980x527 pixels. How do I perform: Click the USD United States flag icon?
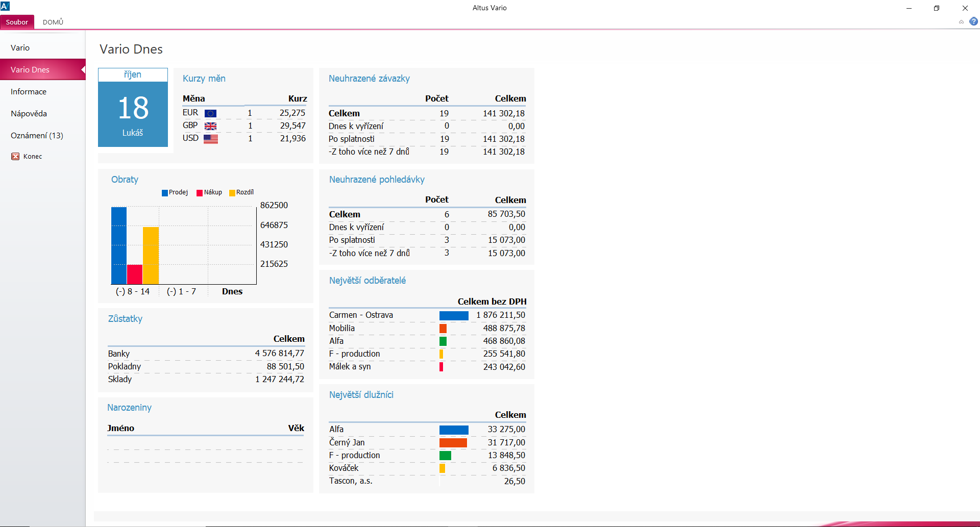tap(210, 139)
